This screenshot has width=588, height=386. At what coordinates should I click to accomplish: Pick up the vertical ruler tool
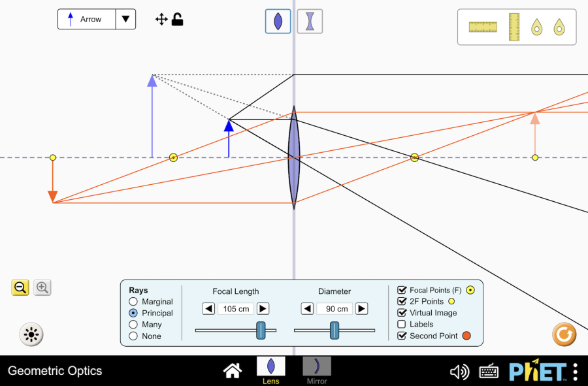[514, 27]
